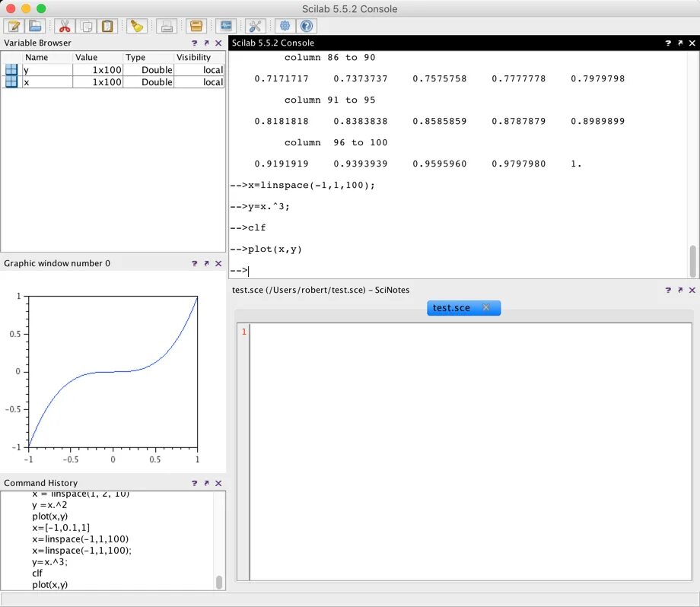
Task: Sort variables by Name column header
Action: click(47, 57)
